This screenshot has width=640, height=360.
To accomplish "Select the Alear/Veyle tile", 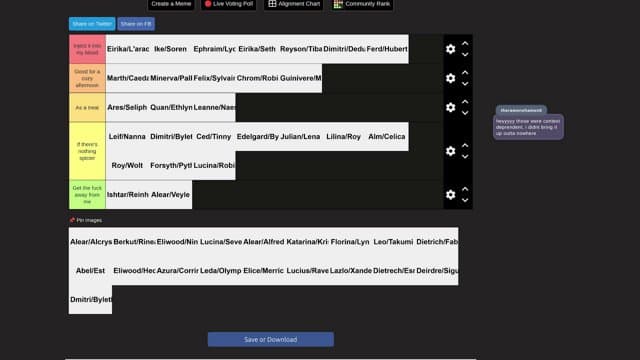I will (171, 195).
